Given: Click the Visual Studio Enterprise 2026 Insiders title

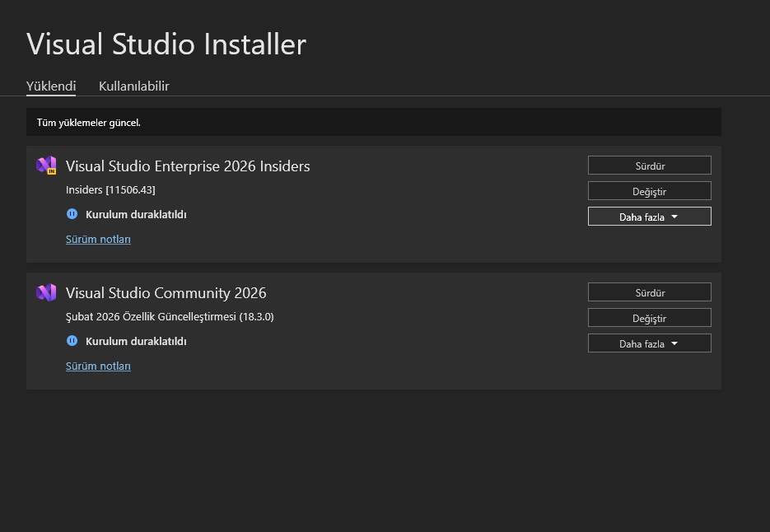Looking at the screenshot, I should 188,166.
